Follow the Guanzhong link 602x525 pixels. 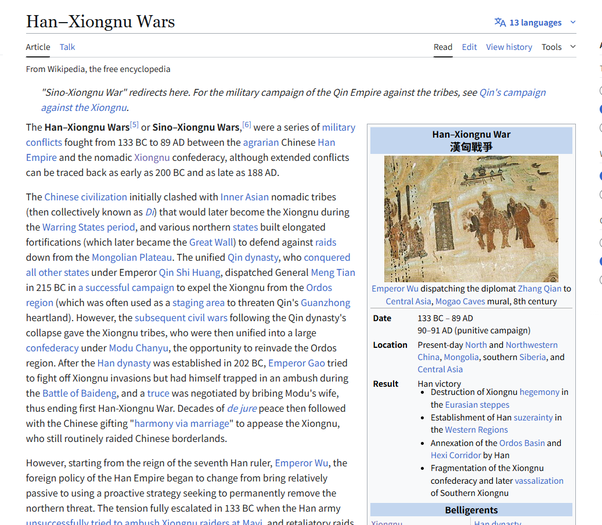(325, 303)
